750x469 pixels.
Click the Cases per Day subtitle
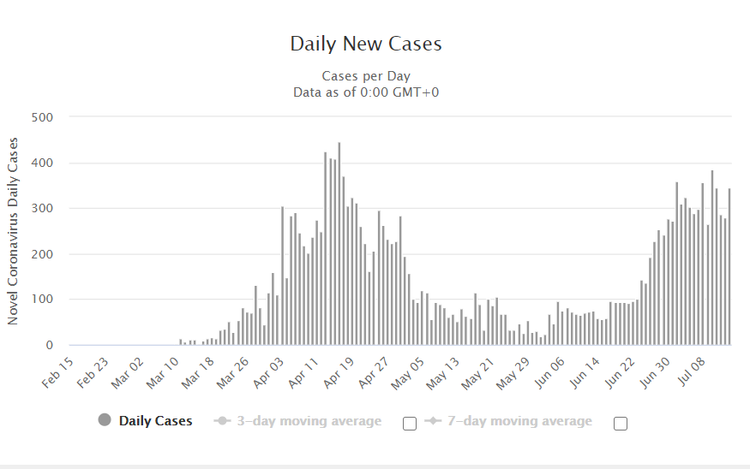pyautogui.click(x=366, y=76)
